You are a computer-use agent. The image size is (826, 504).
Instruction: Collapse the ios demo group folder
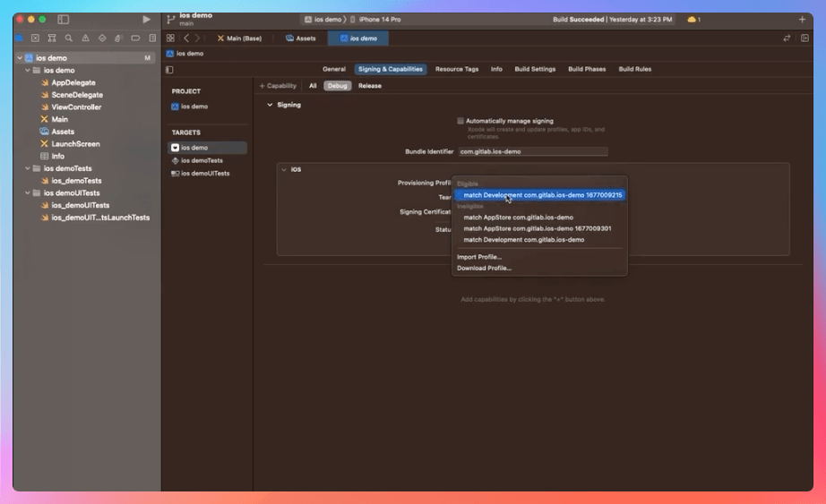coord(28,70)
